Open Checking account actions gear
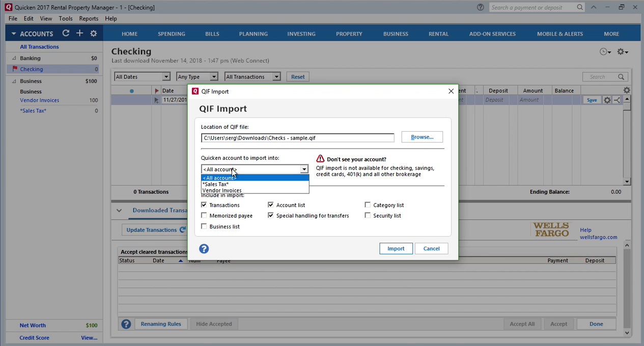 623,52
